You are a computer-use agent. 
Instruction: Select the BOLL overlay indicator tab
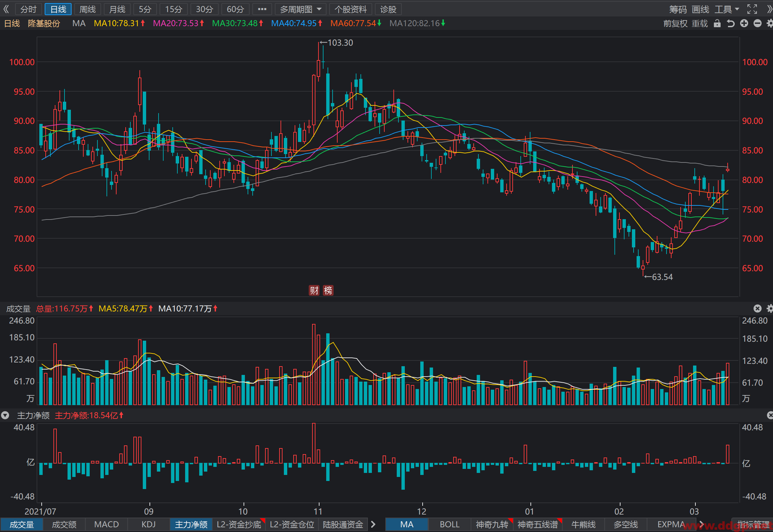point(449,524)
